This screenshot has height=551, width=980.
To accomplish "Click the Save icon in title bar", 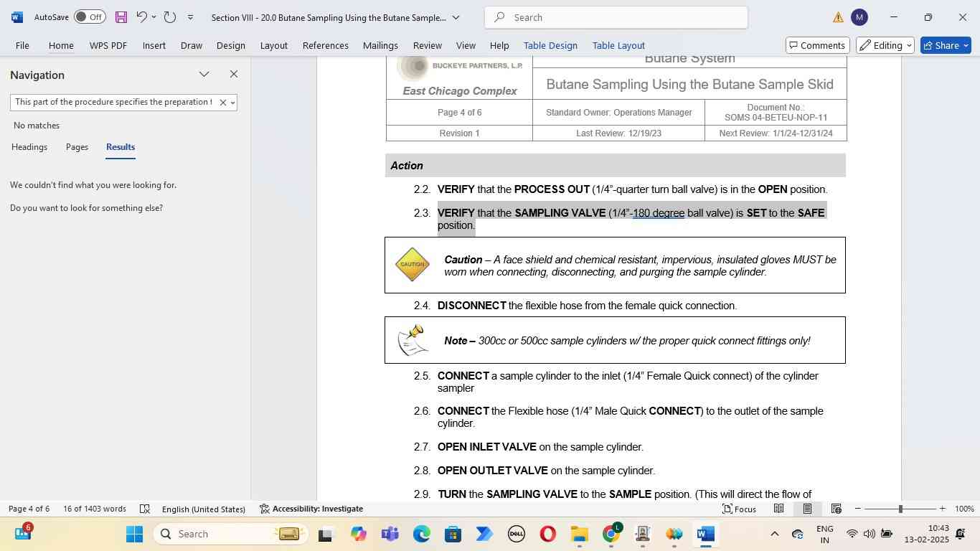I will [x=121, y=17].
